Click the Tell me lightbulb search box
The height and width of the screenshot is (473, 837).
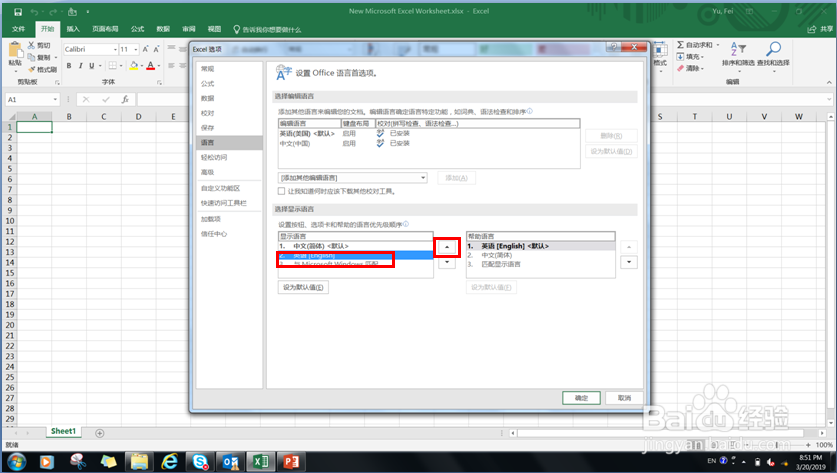267,29
